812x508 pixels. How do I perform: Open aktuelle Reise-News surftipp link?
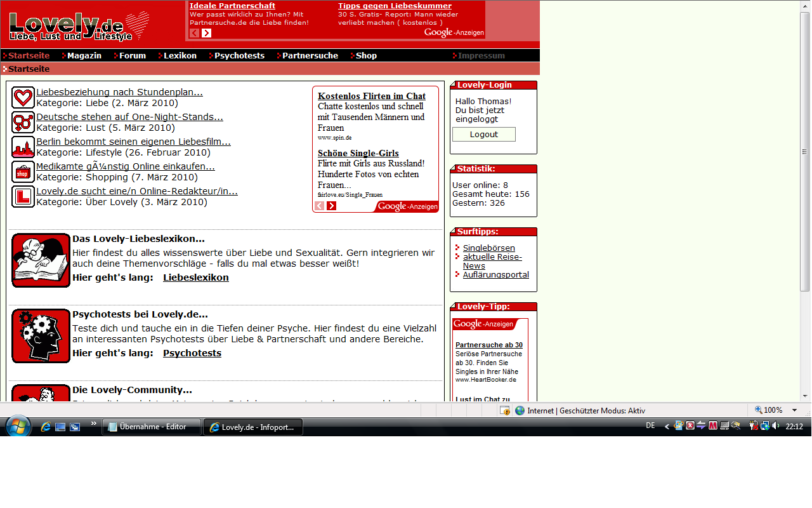[x=492, y=261]
